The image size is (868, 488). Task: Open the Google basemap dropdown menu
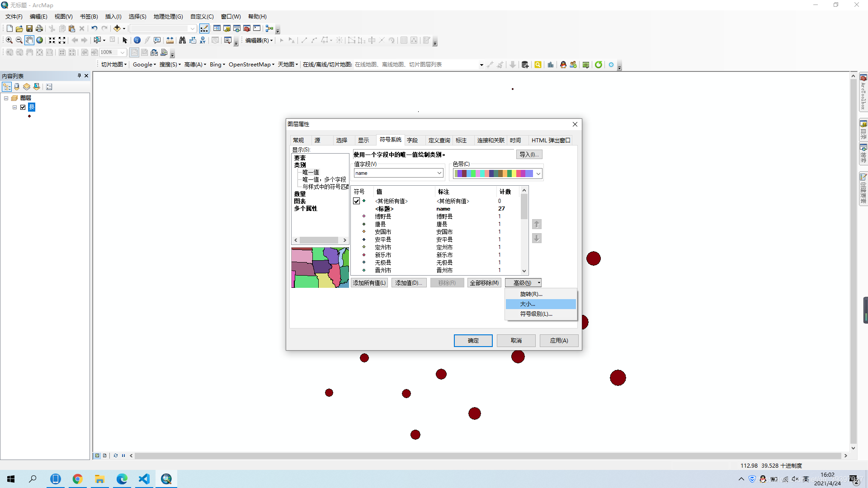click(144, 65)
